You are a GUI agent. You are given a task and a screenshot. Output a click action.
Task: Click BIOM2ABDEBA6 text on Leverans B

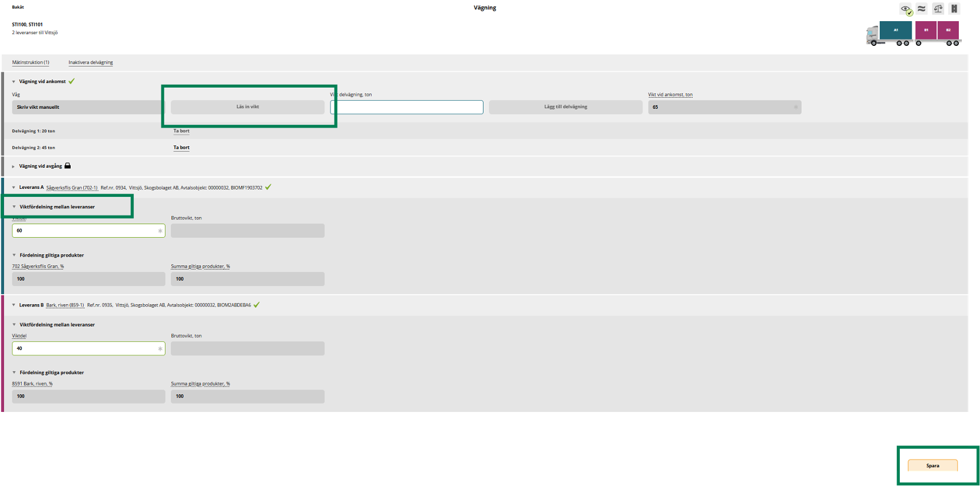[234, 305]
